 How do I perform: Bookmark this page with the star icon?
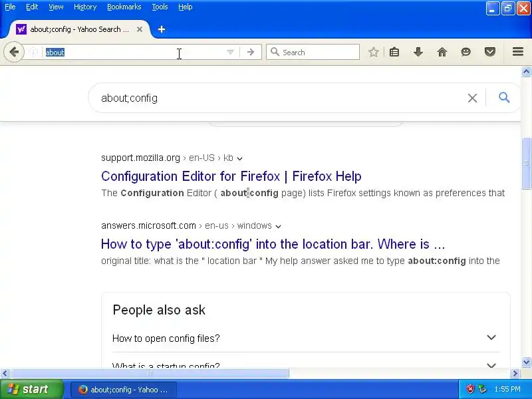pyautogui.click(x=374, y=52)
